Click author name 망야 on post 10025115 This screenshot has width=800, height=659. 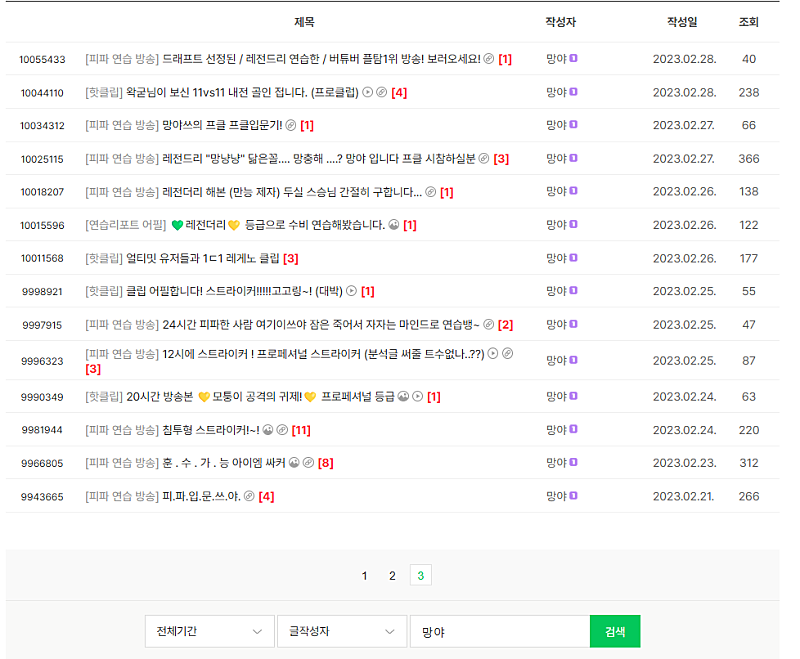(556, 158)
